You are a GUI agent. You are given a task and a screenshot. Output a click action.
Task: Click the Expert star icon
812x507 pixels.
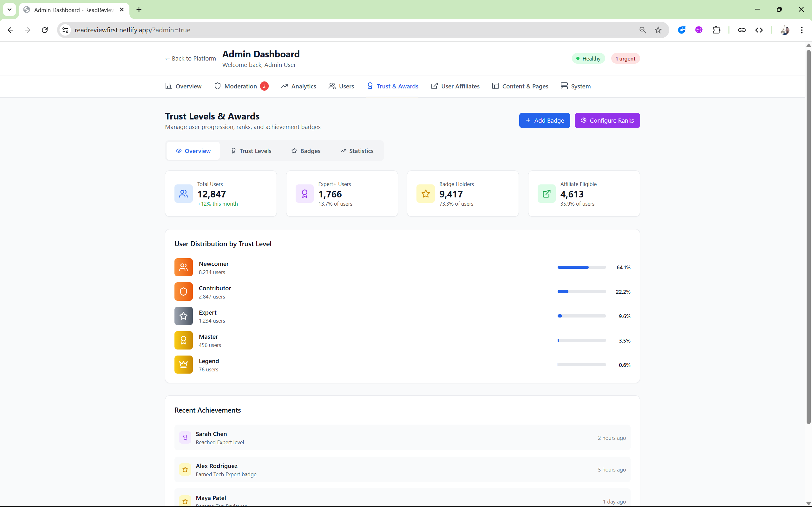(183, 316)
